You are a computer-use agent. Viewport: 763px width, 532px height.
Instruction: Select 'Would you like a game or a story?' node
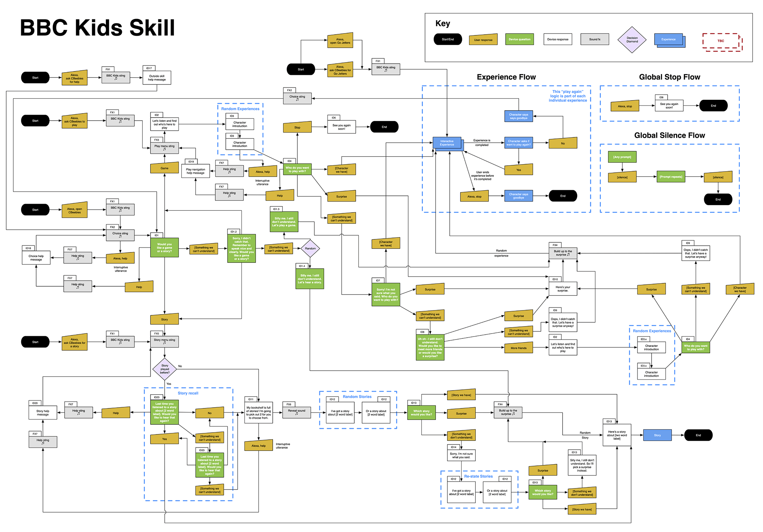[164, 248]
